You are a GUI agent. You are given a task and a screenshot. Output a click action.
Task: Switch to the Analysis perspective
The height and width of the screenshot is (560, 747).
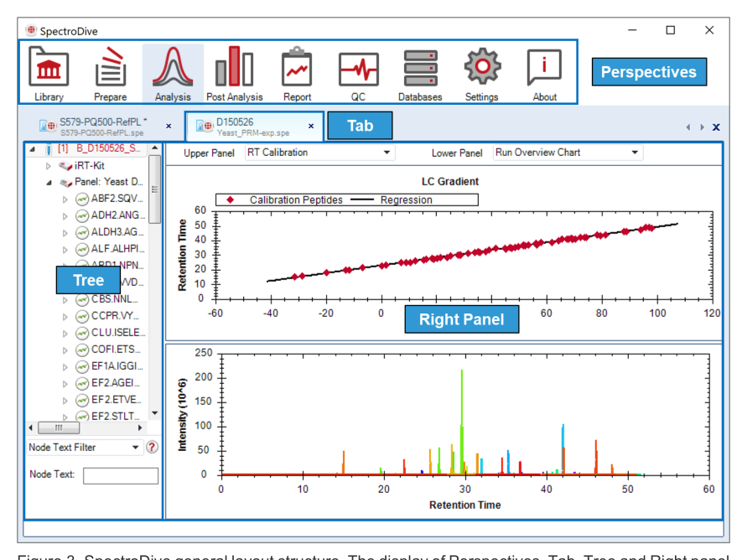(x=173, y=73)
